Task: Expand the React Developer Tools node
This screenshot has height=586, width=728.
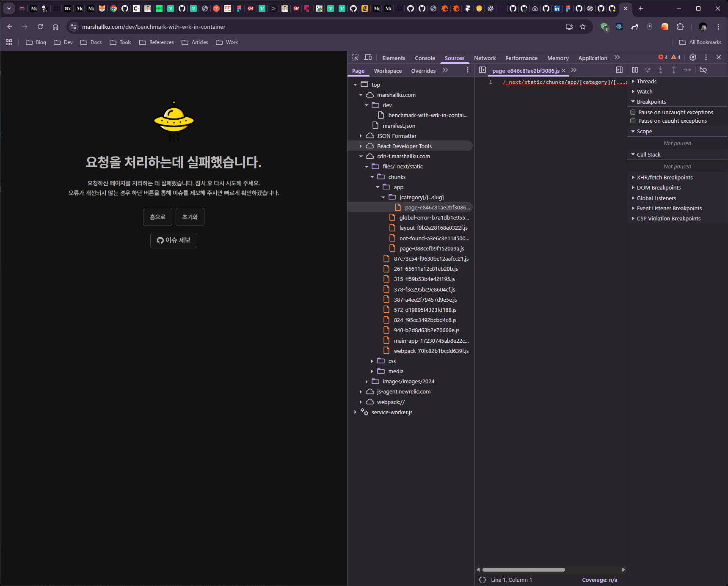Action: tap(361, 146)
